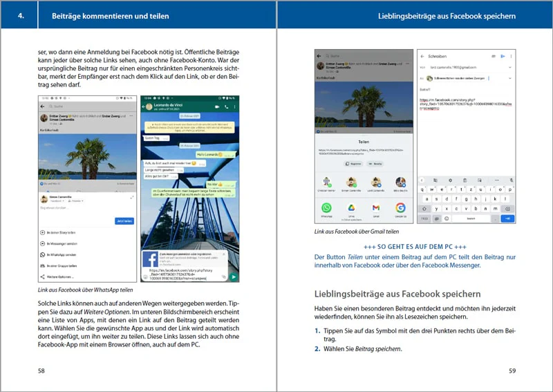Click the blue 'Jetzt teilen' button
This screenshot has height=392, width=553.
pos(124,221)
